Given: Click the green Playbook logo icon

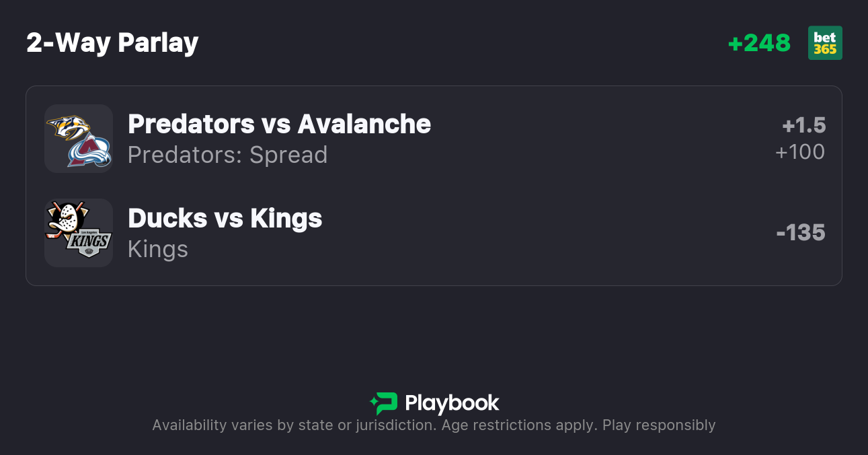Looking at the screenshot, I should (384, 403).
